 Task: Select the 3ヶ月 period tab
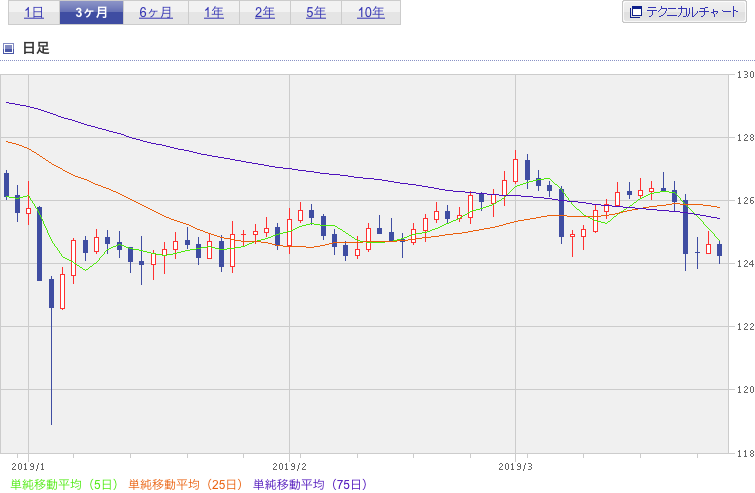[x=91, y=12]
